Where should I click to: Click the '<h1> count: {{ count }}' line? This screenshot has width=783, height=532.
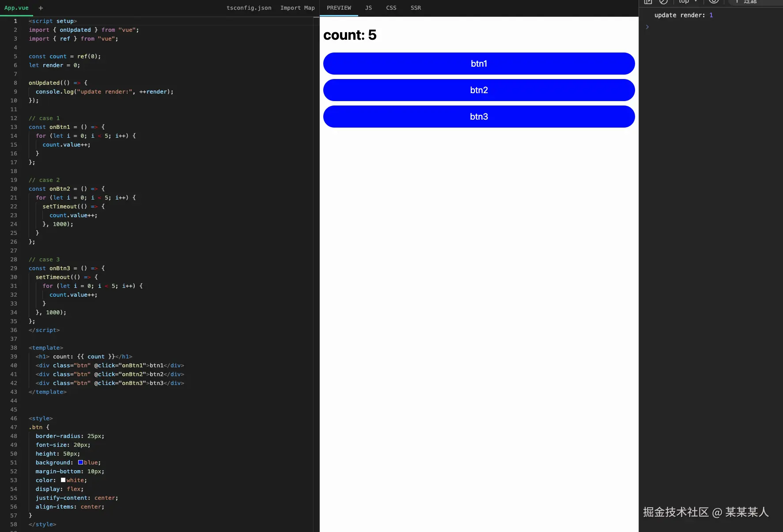(x=84, y=356)
